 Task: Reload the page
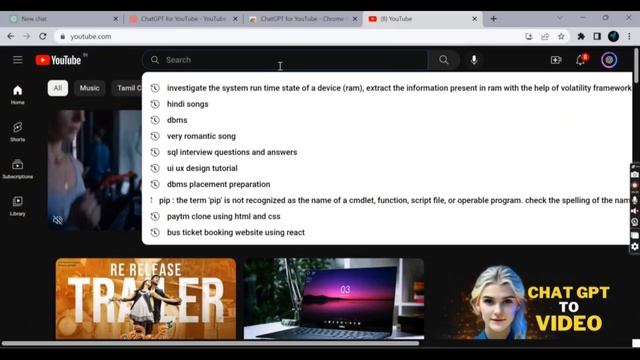pyautogui.click(x=43, y=36)
